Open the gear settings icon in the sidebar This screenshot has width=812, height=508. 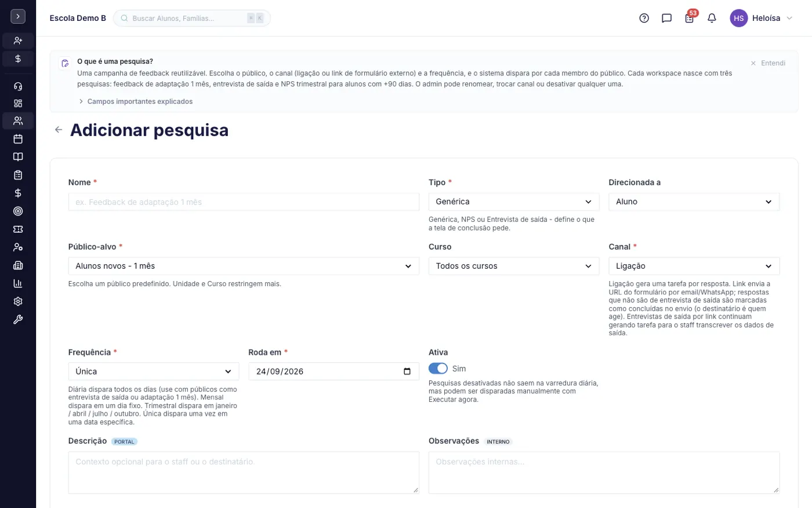[18, 301]
